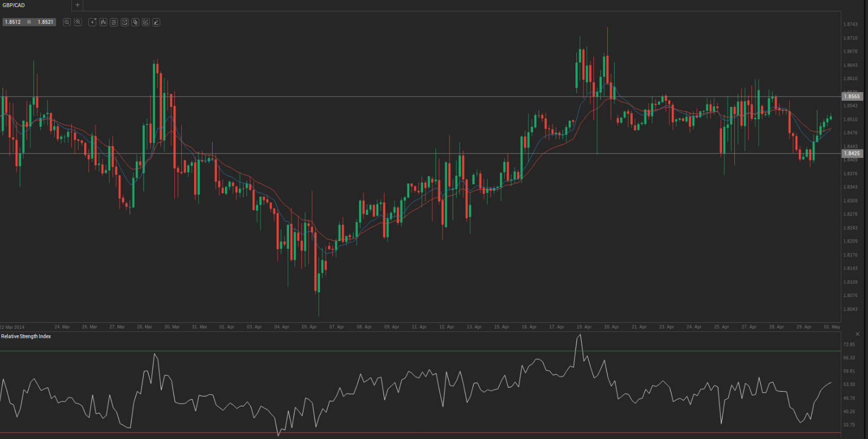Image resolution: width=868 pixels, height=439 pixels.
Task: Click the 19. Apr date on time axis
Action: click(584, 327)
